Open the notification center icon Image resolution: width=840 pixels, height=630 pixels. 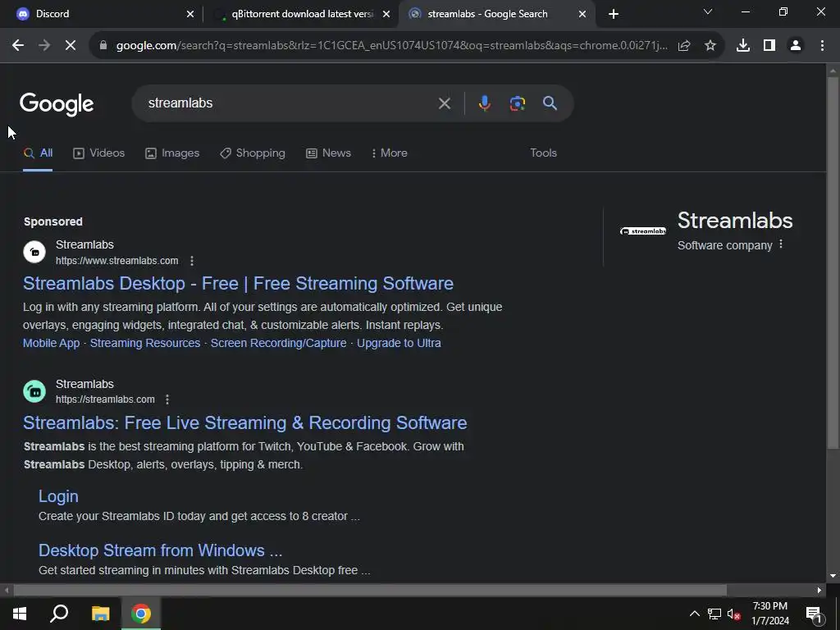coord(814,614)
